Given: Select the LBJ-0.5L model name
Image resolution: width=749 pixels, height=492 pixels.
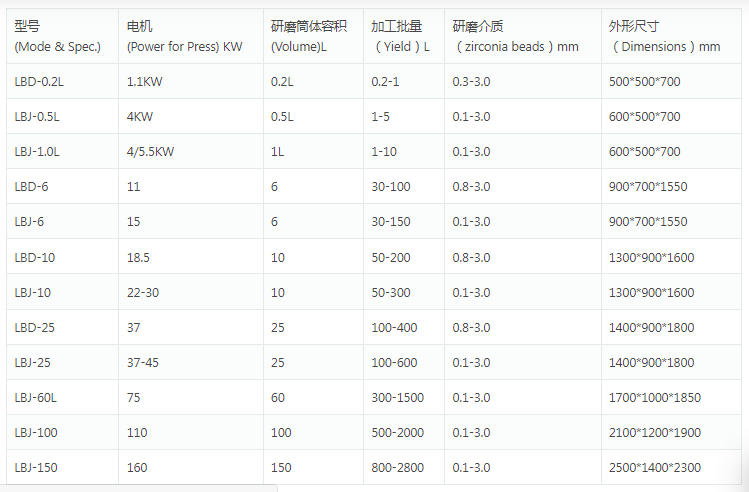Looking at the screenshot, I should [x=38, y=116].
